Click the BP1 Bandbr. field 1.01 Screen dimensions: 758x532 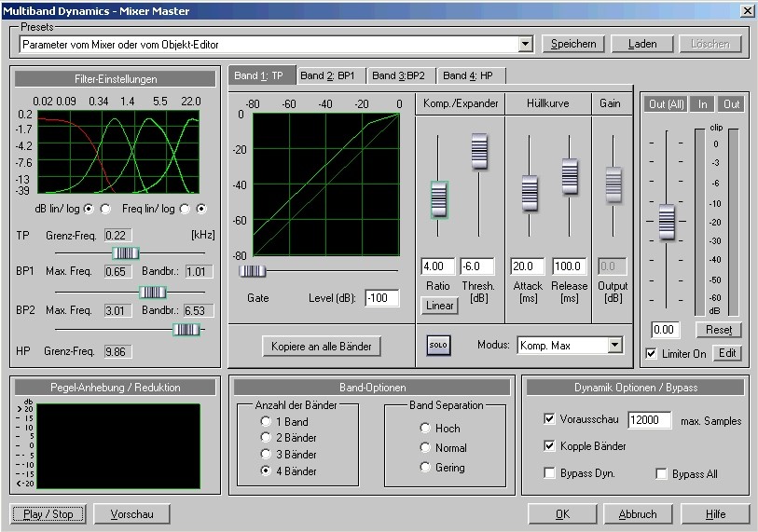pos(200,271)
